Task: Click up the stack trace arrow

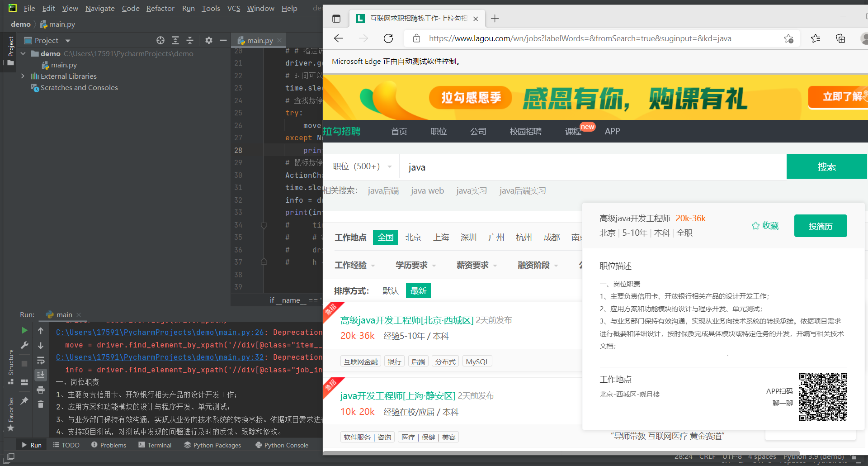Action: click(41, 331)
